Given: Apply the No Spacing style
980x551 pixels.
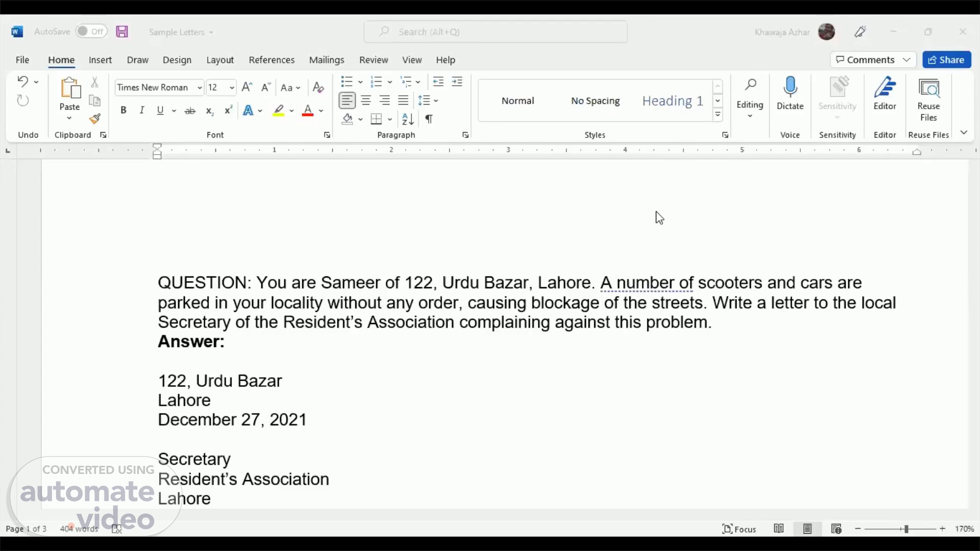Looking at the screenshot, I should [x=595, y=101].
